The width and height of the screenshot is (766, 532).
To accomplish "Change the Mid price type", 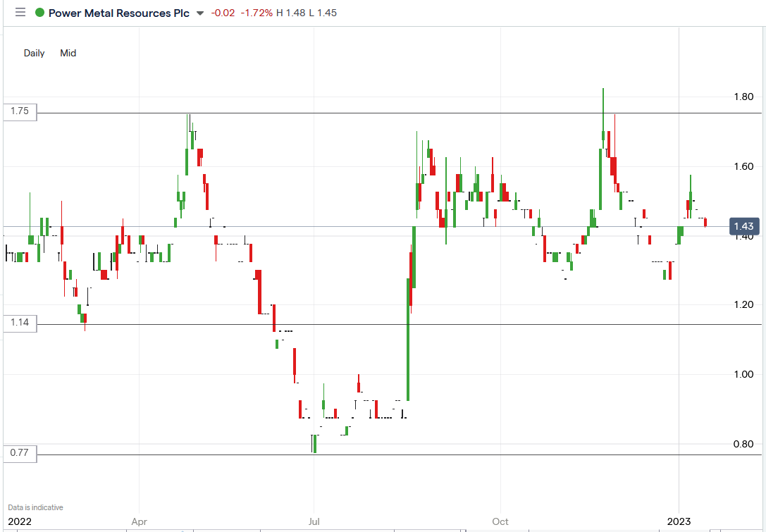I will (68, 53).
